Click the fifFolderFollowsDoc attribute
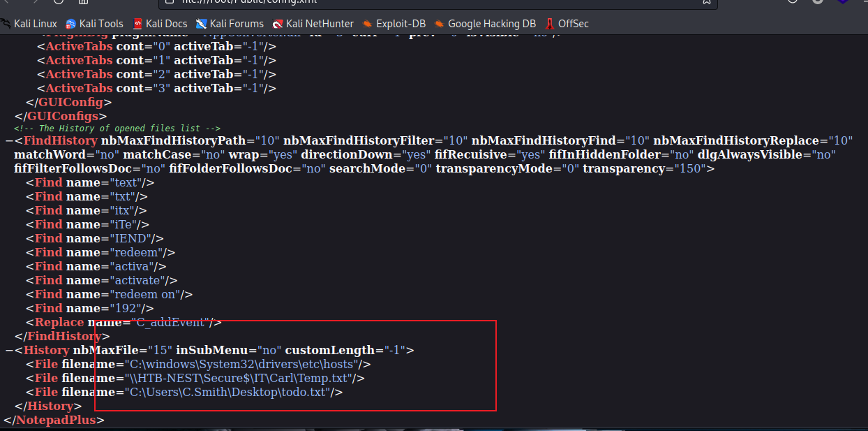 pos(247,168)
